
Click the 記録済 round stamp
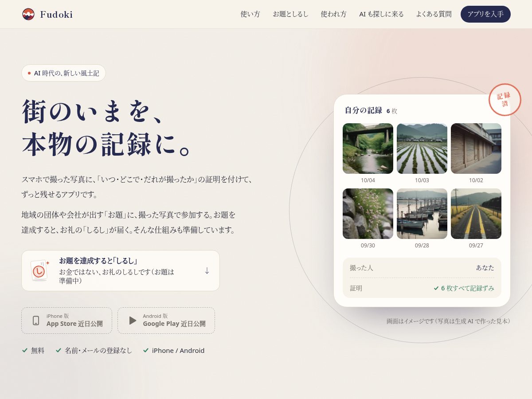(505, 100)
